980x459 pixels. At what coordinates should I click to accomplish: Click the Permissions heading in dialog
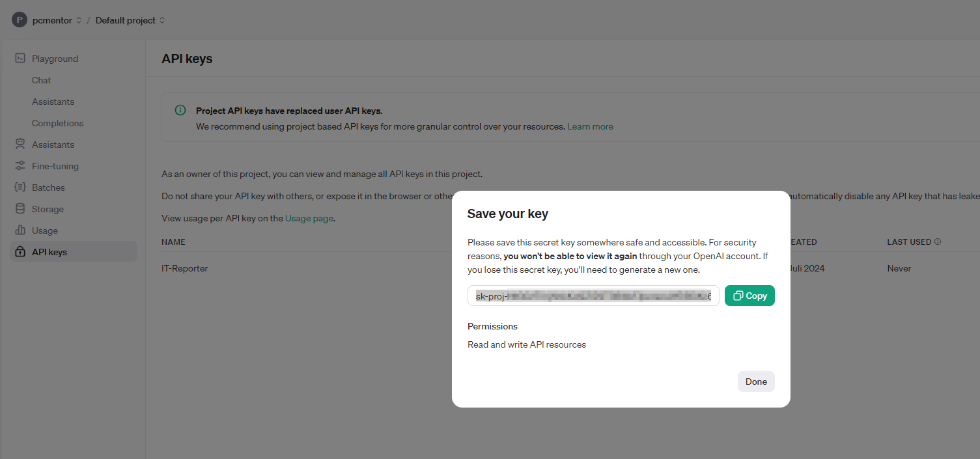(x=492, y=326)
